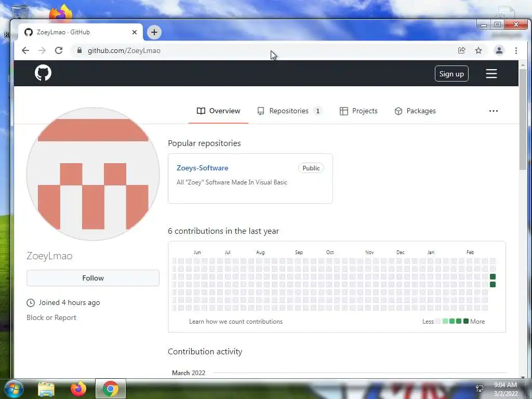The height and width of the screenshot is (399, 532).
Task: Click the March 2022 activity label
Action: click(x=189, y=373)
